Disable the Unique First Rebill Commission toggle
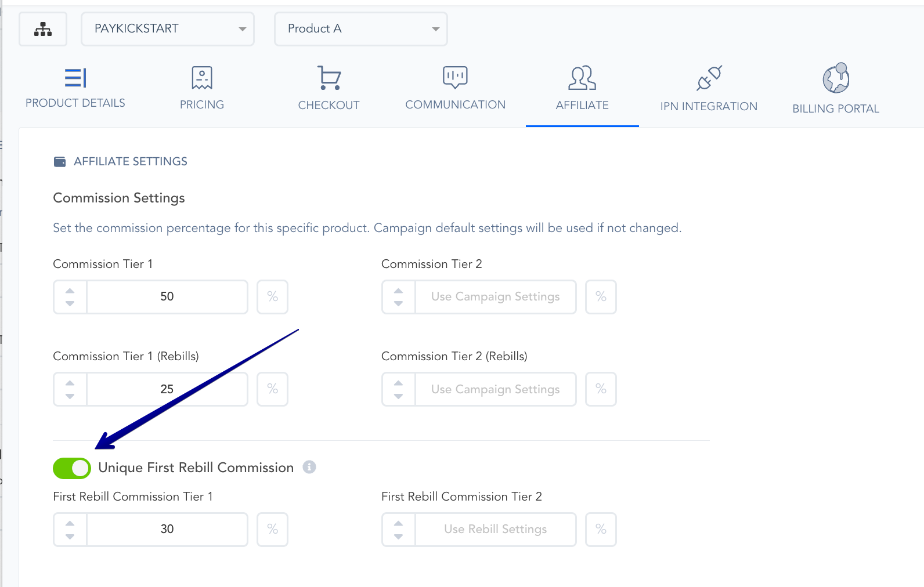924x587 pixels. coord(72,468)
